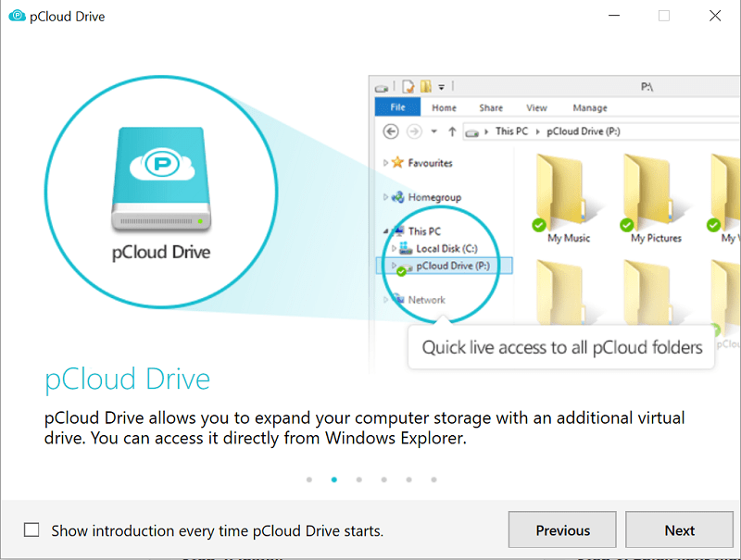Screen dimensions: 741x560
Task: Open quick access toolbar dropdown arrow
Action: tap(442, 87)
